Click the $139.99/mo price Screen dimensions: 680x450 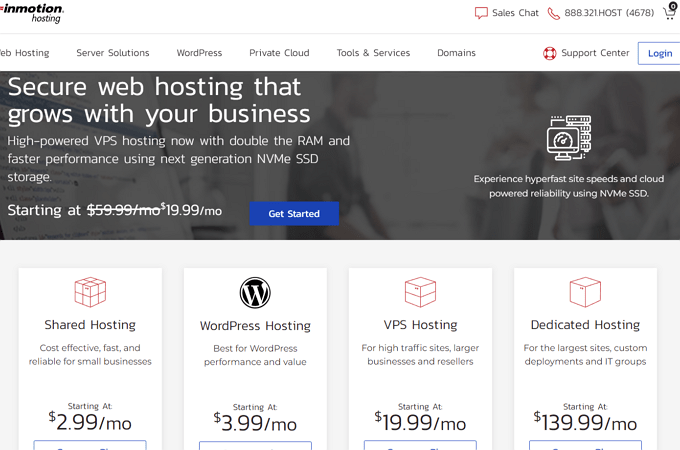(585, 422)
